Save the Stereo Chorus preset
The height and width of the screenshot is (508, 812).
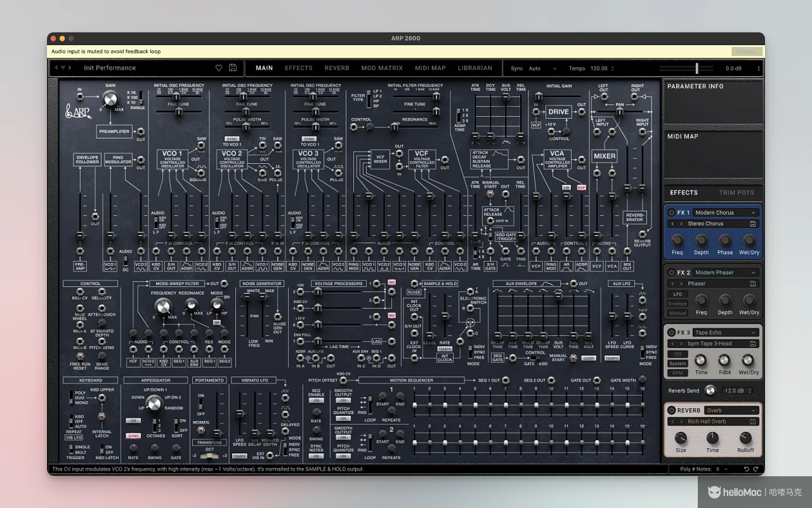[752, 224]
